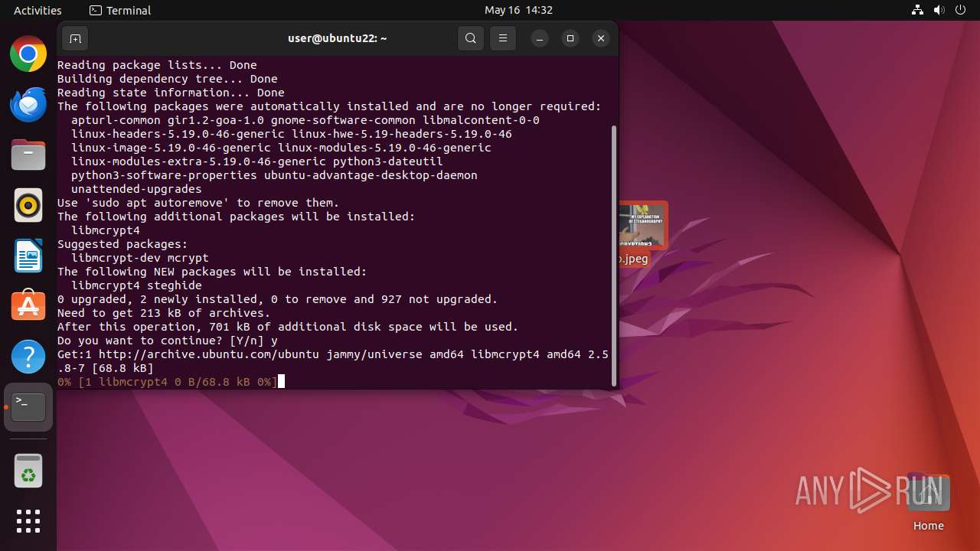Click the 'sudo apt autoremove' text line
Image resolution: width=980 pixels, height=551 pixels.
[x=198, y=203]
